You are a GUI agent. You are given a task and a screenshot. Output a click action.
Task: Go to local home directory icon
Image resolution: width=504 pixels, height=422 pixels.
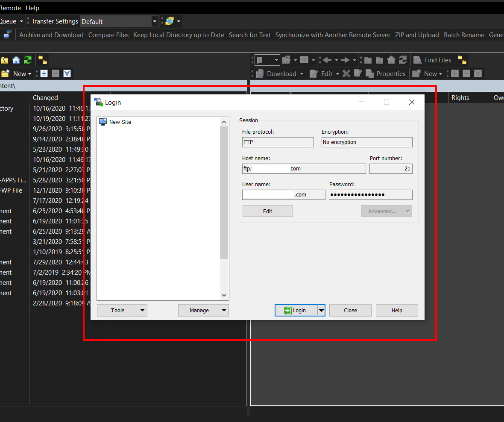(16, 60)
